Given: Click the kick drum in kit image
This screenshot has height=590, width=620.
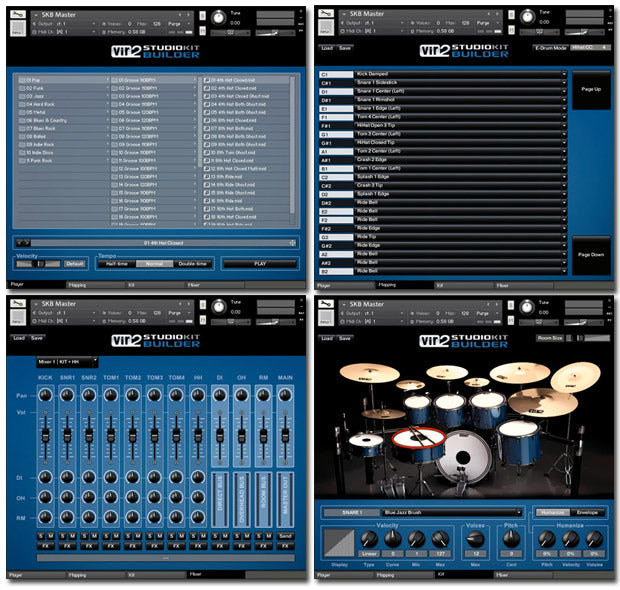Looking at the screenshot, I should (463, 457).
